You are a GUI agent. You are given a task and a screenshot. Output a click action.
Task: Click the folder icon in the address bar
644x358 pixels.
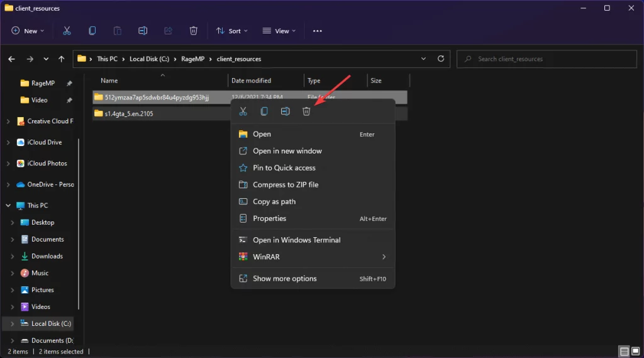point(82,59)
